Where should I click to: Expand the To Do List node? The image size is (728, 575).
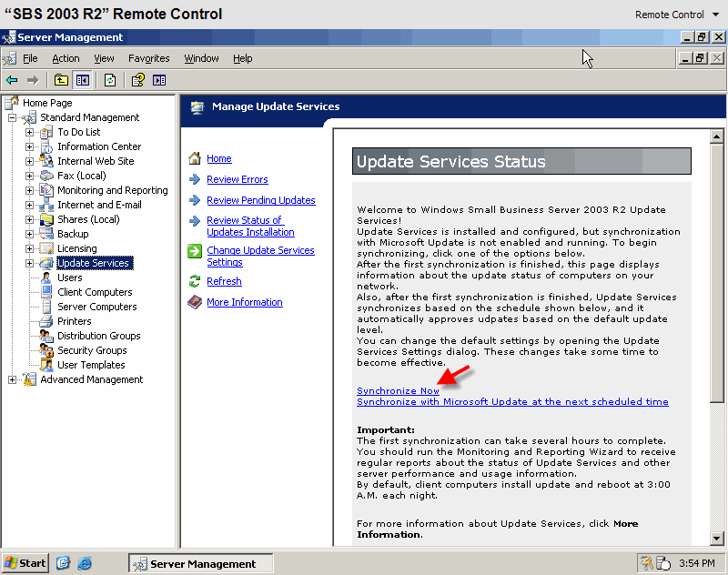coord(30,132)
